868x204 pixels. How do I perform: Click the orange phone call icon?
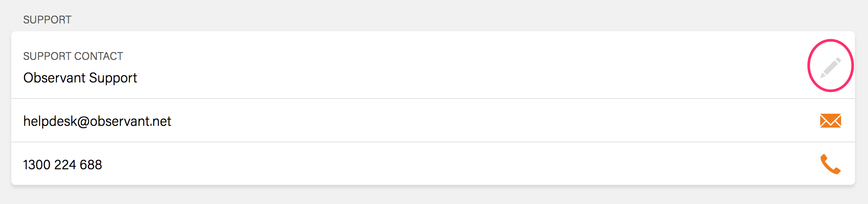tap(830, 164)
